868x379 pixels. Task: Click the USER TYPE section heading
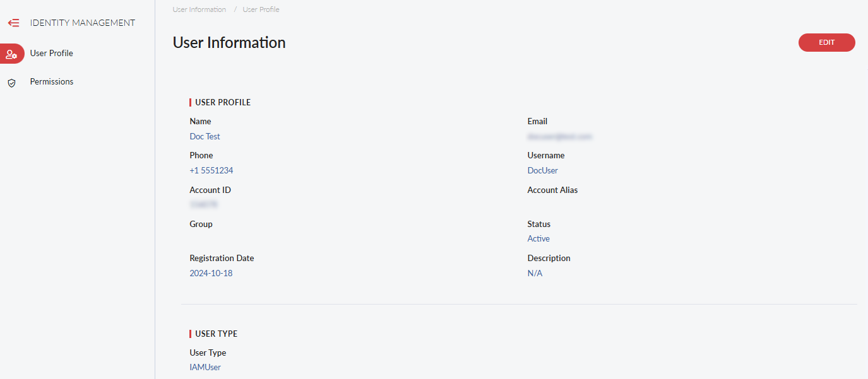click(x=217, y=334)
